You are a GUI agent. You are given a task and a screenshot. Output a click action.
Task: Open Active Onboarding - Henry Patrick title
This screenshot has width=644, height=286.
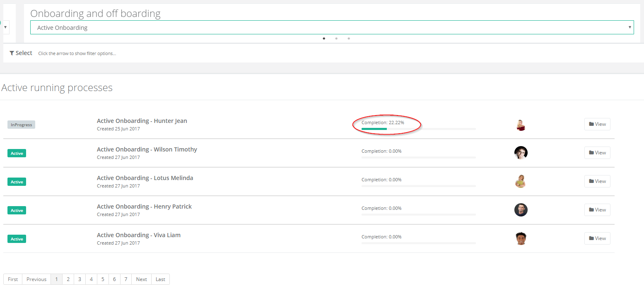point(144,207)
